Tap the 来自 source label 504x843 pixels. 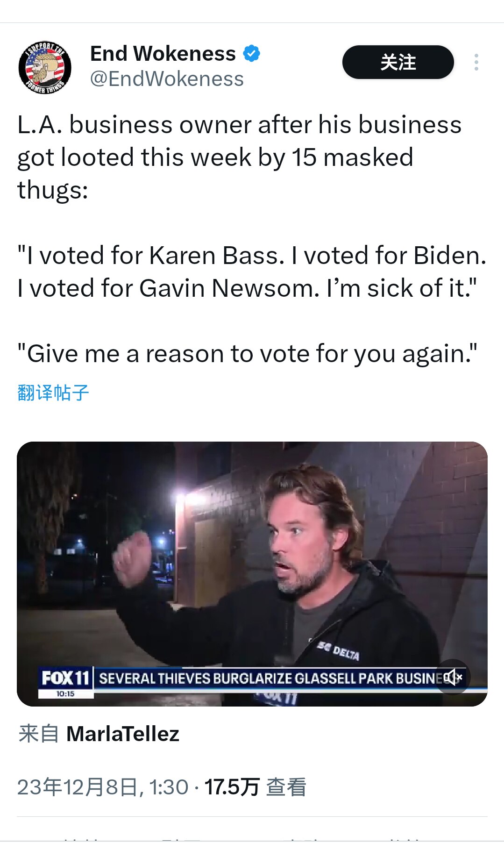[38, 734]
